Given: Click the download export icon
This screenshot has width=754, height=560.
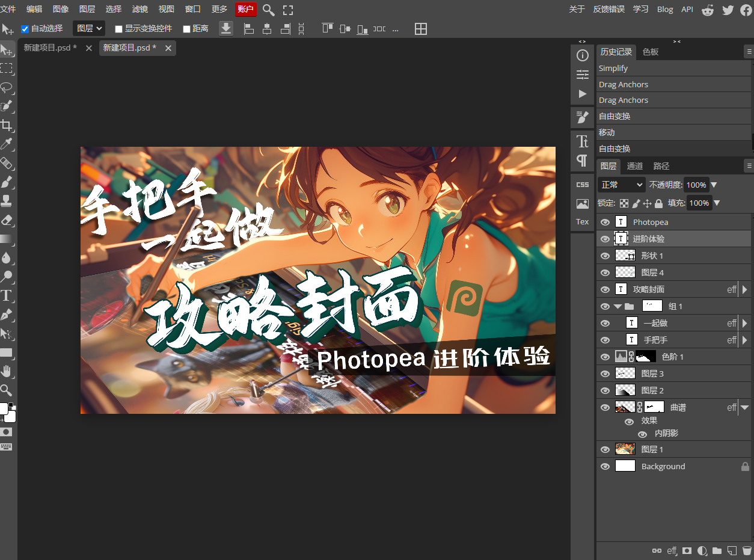Looking at the screenshot, I should point(226,28).
